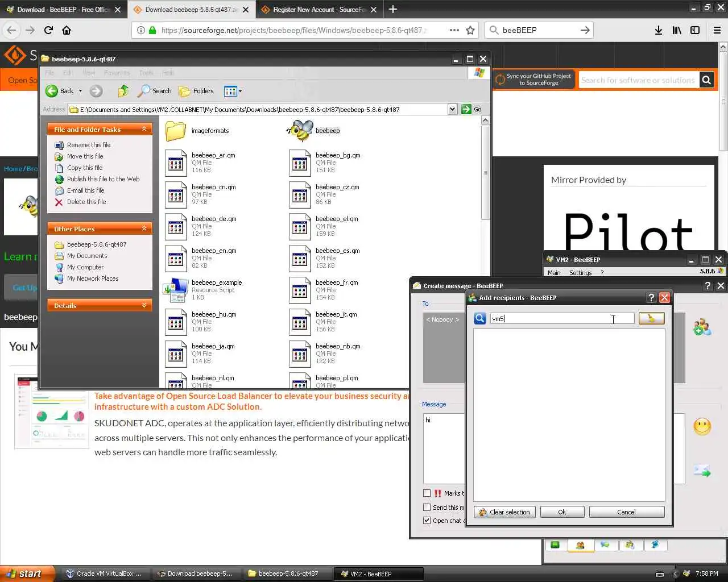Open the Firefox downloads arrow icon
Screen dimensions: 728x582
coord(658,30)
